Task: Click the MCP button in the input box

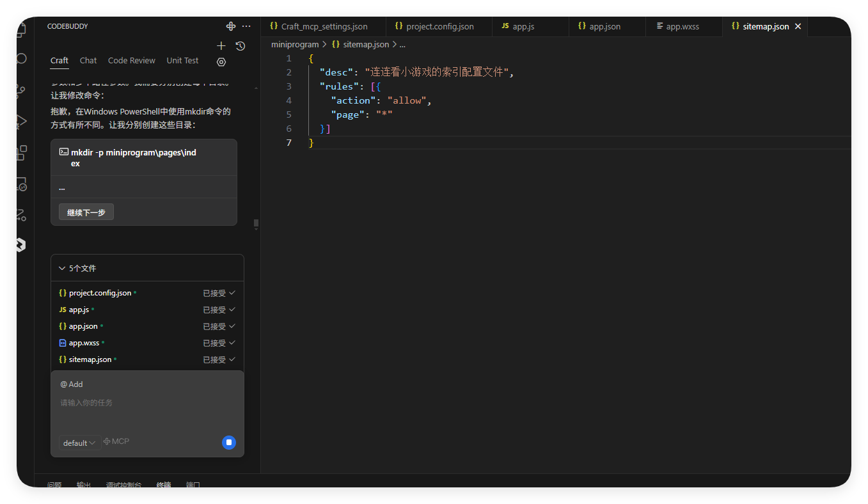Action: (x=116, y=441)
